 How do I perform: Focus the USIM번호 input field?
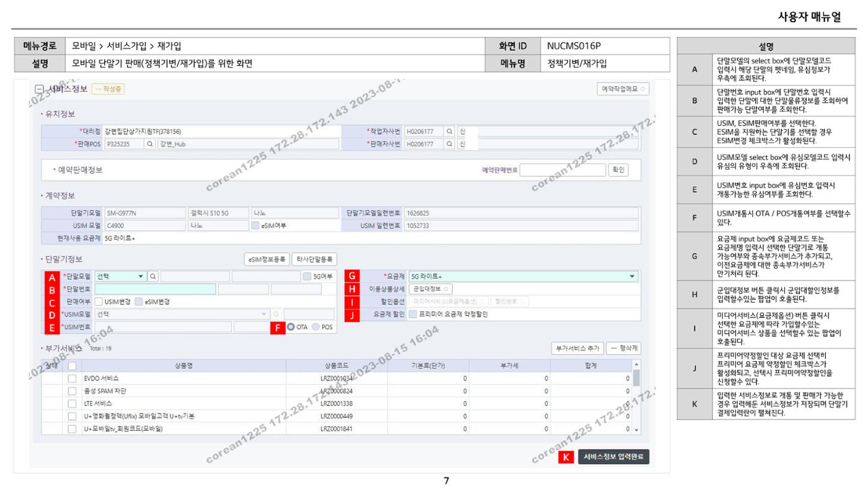(163, 326)
